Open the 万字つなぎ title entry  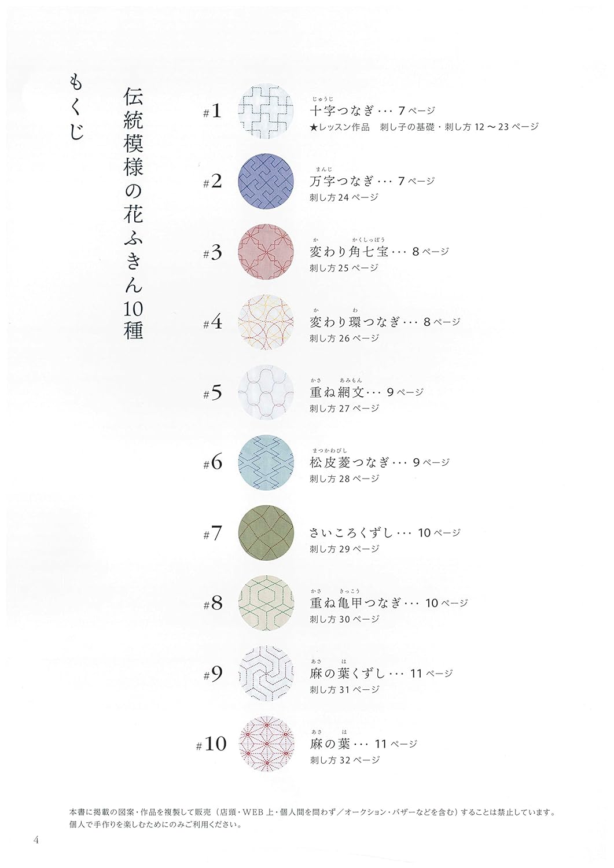tap(373, 181)
